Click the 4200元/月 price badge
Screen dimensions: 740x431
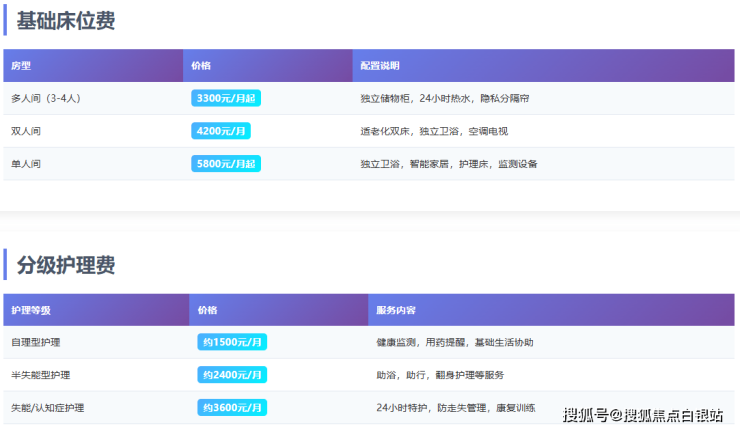(x=221, y=131)
